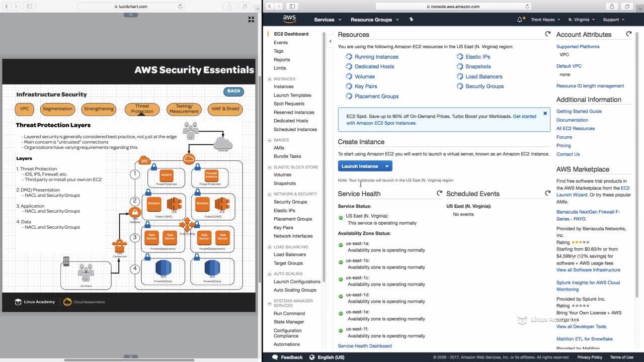Collapse the NETWORK & SECURITY section
The image size is (644, 362).
point(270,194)
